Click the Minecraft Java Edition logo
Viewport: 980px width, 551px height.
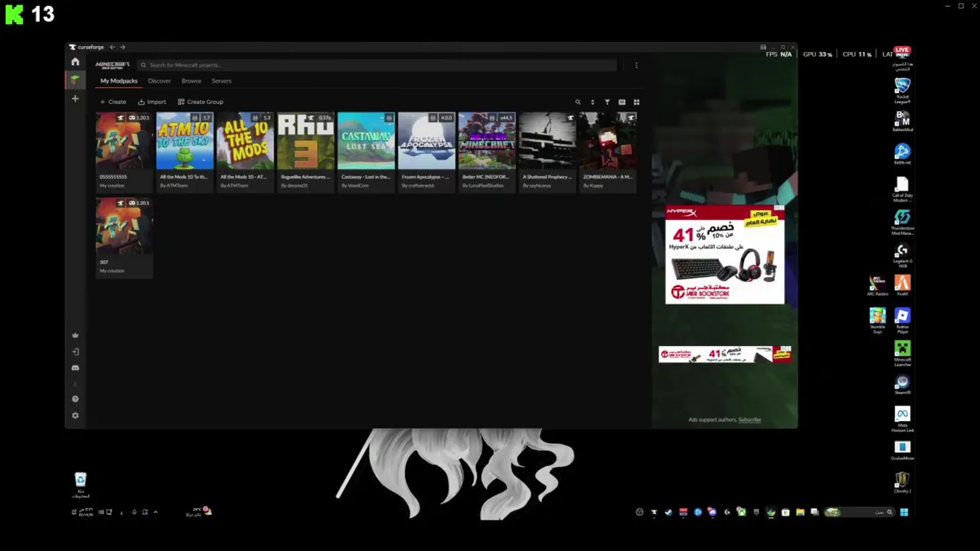[113, 65]
